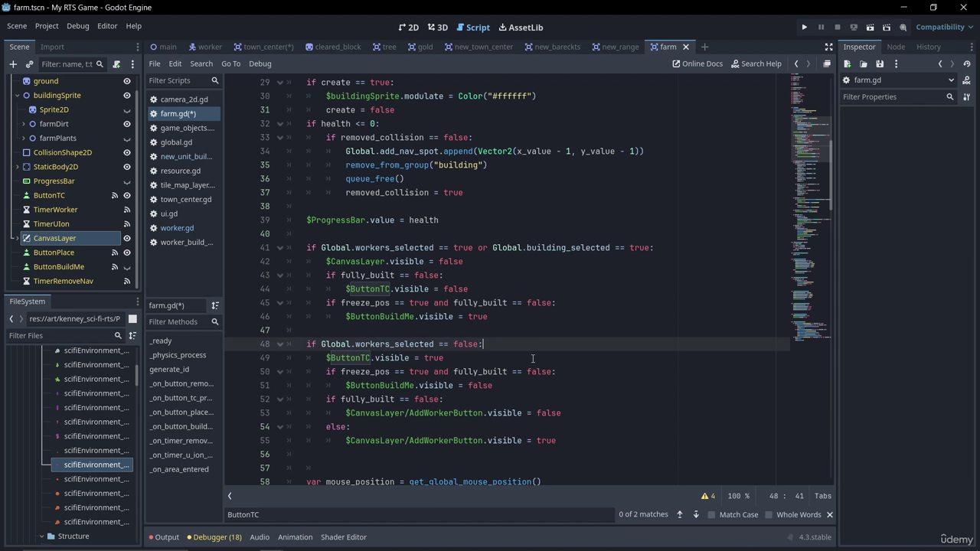Open Online Docs

697,64
